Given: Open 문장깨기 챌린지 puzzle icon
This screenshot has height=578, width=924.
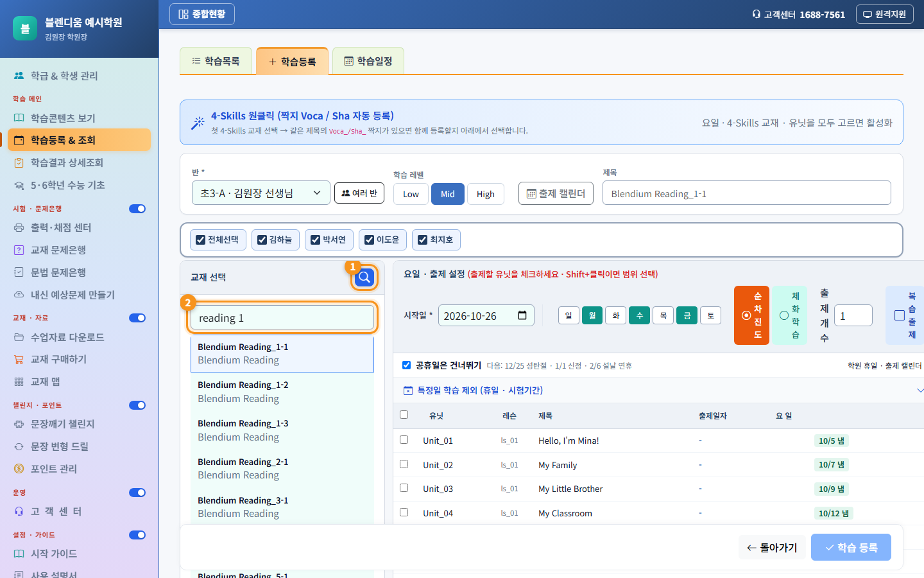Looking at the screenshot, I should [x=19, y=424].
